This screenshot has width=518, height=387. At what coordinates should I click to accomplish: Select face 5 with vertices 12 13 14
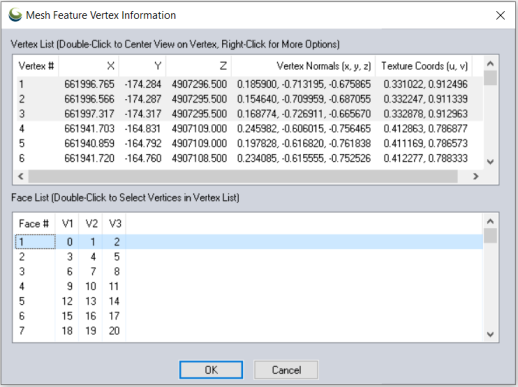[249, 301]
